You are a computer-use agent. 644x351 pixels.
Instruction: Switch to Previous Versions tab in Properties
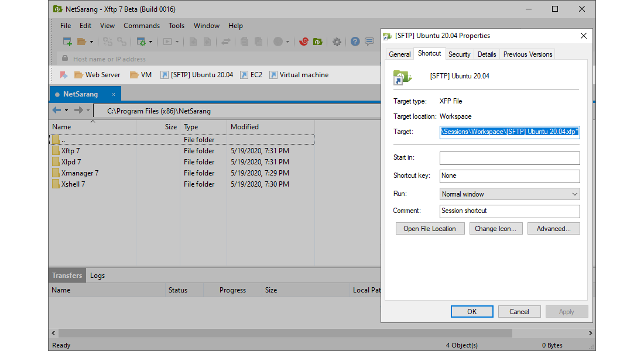(x=527, y=54)
